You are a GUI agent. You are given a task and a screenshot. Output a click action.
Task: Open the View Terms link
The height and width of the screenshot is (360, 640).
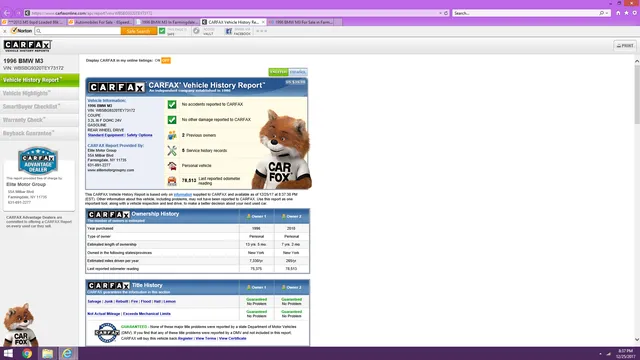(205, 338)
